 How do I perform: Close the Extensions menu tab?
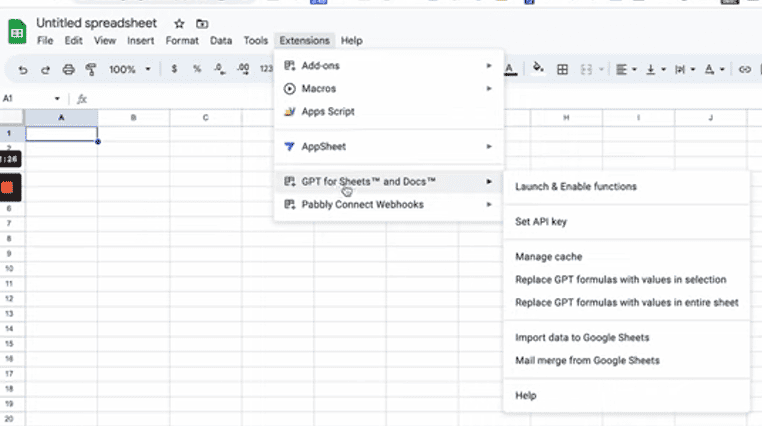(x=305, y=41)
